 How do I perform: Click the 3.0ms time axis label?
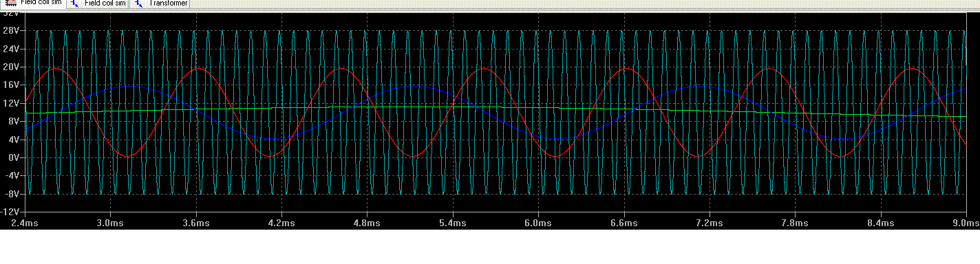click(109, 223)
